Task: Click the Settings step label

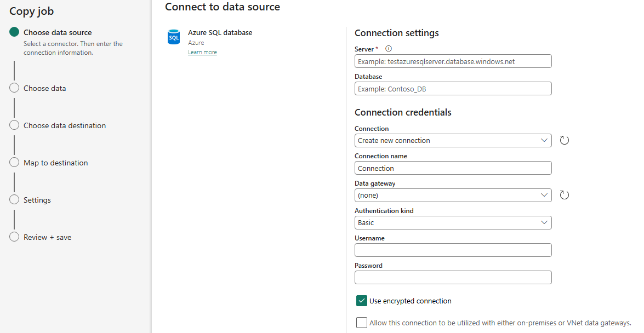Action: pyautogui.click(x=37, y=200)
